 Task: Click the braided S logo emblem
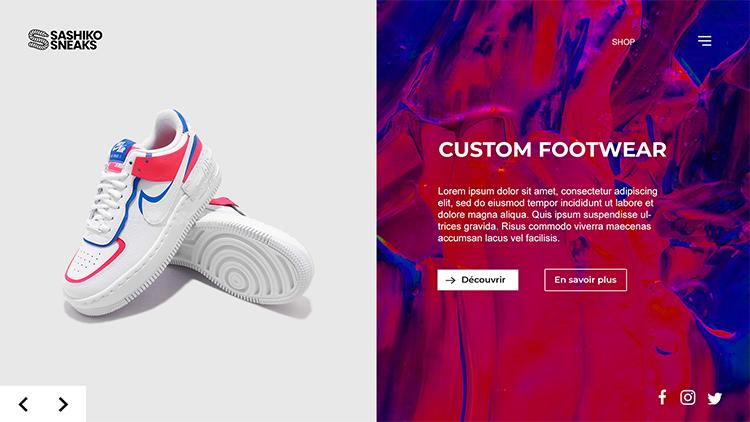click(38, 39)
